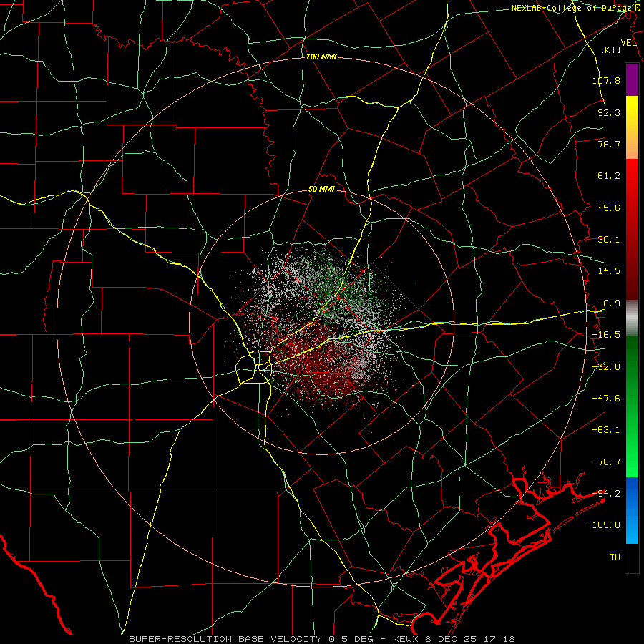Image resolution: width=644 pixels, height=644 pixels.
Task: Select the -94.2 velocity scale value
Action: pyautogui.click(x=606, y=494)
